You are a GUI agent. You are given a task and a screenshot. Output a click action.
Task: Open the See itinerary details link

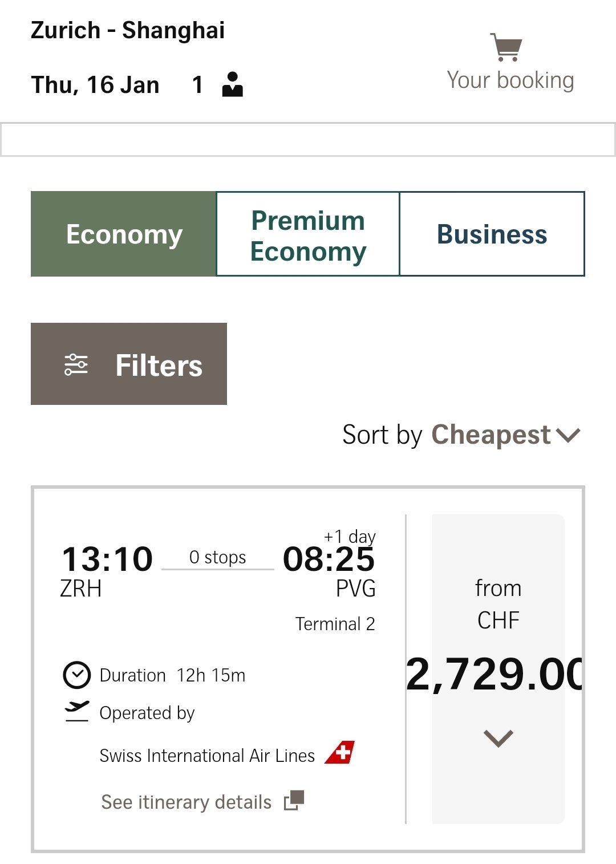187,802
